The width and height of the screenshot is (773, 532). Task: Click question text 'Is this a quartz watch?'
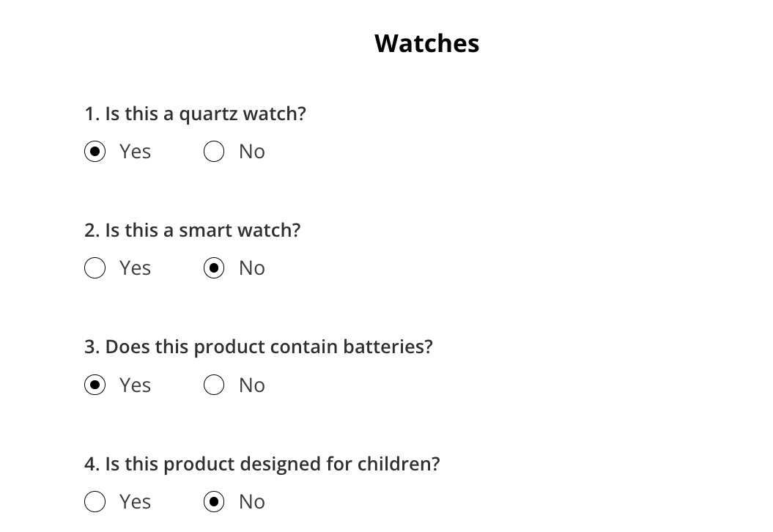point(206,114)
